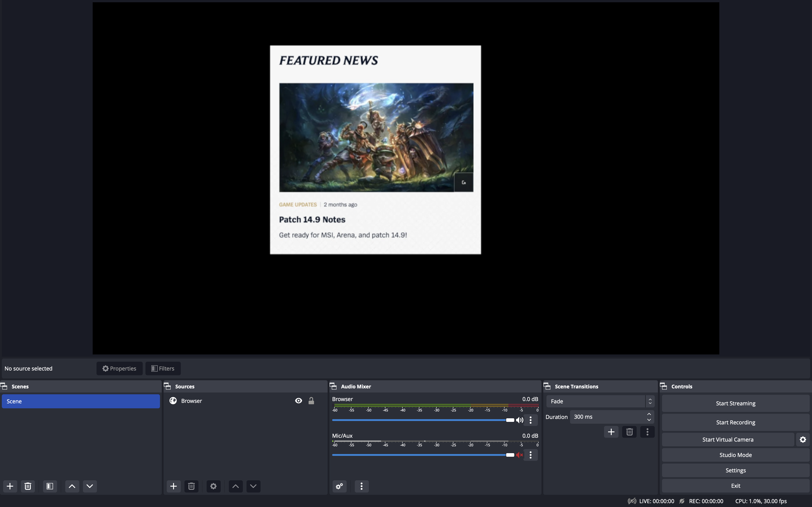This screenshot has height=507, width=812.
Task: Delete configurable transition with trash icon
Action: [x=629, y=432]
